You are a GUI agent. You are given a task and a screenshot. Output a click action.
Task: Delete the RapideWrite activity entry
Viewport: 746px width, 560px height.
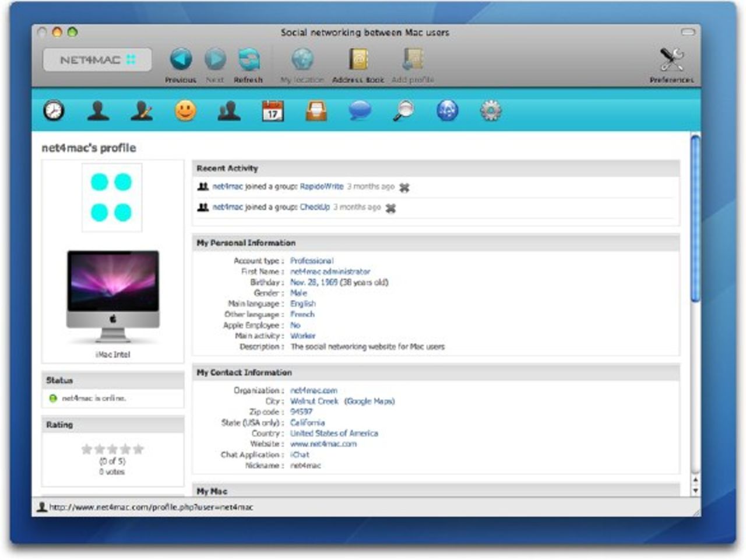(x=404, y=187)
